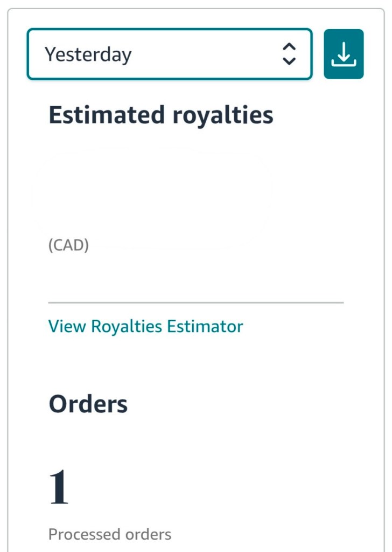Click the download report icon button
The width and height of the screenshot is (392, 552).
pos(344,54)
